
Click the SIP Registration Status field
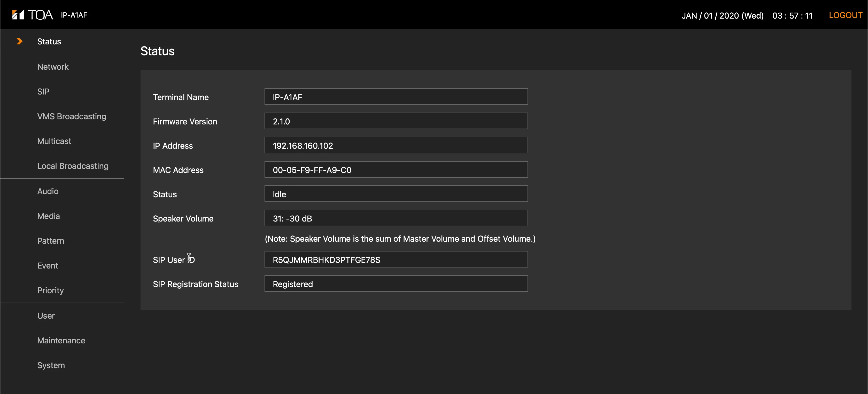point(396,284)
